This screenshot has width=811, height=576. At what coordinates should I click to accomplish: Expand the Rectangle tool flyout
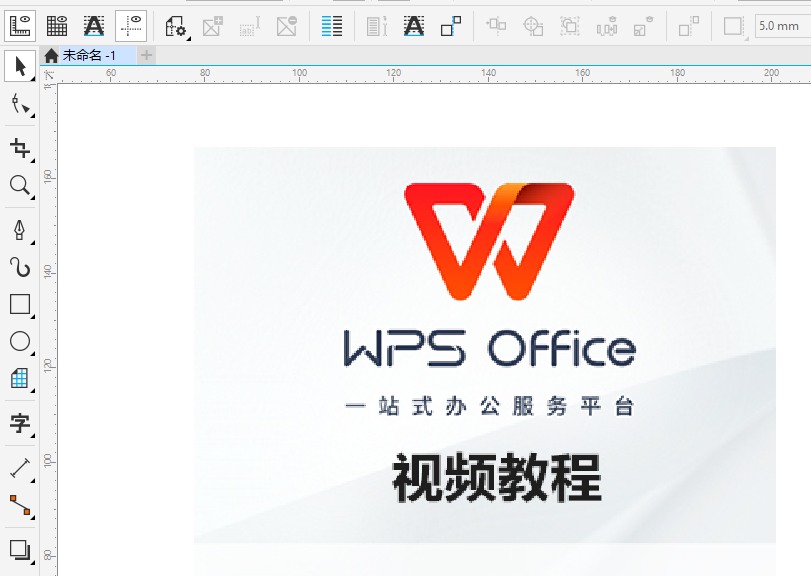(x=31, y=314)
